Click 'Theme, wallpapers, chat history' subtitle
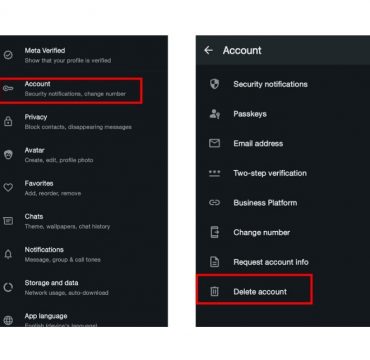The width and height of the screenshot is (370, 360). pos(67,227)
